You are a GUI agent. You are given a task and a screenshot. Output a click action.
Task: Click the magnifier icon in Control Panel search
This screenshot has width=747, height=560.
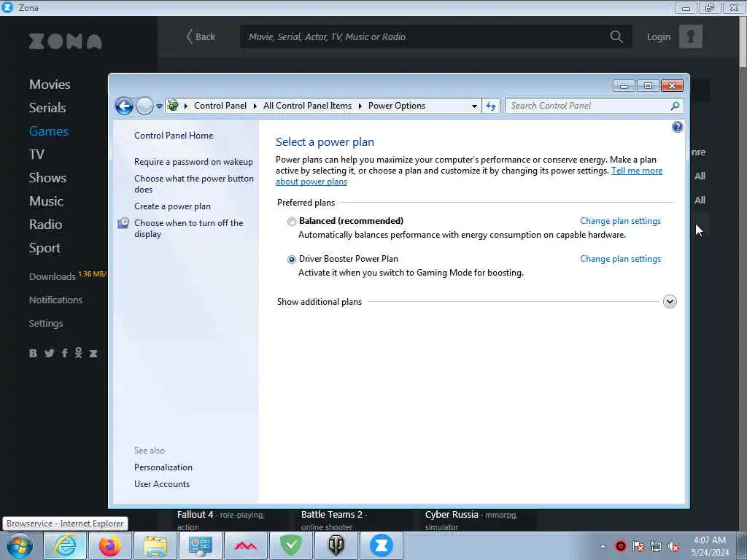(675, 106)
